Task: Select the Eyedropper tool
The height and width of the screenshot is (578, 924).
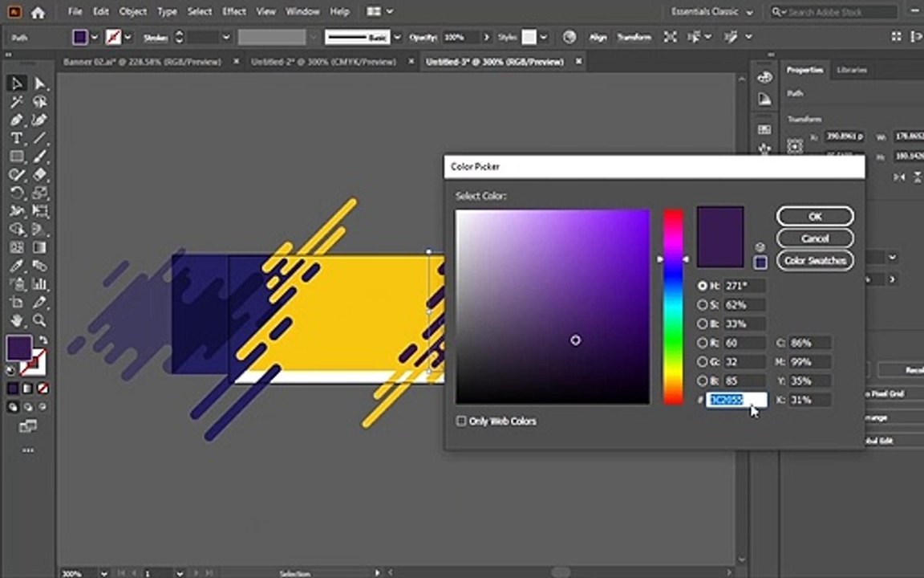Action: pos(17,266)
